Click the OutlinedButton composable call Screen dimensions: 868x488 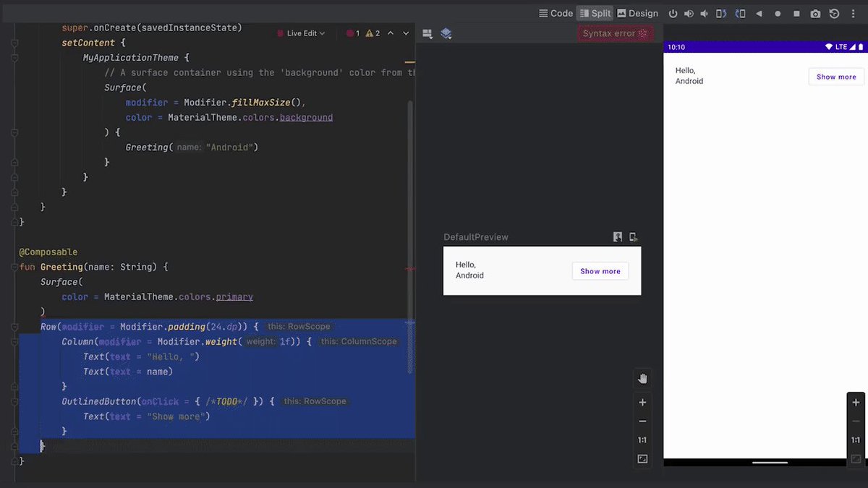99,401
